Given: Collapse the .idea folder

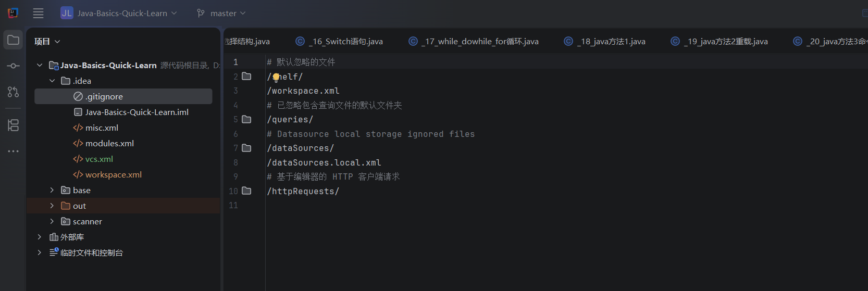Looking at the screenshot, I should point(52,81).
